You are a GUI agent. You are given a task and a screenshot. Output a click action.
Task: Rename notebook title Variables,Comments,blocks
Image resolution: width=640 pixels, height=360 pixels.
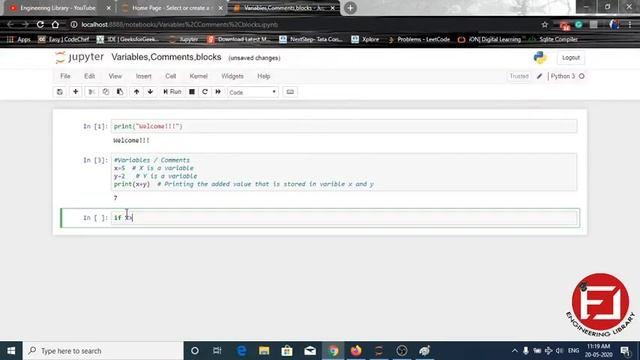pyautogui.click(x=166, y=57)
